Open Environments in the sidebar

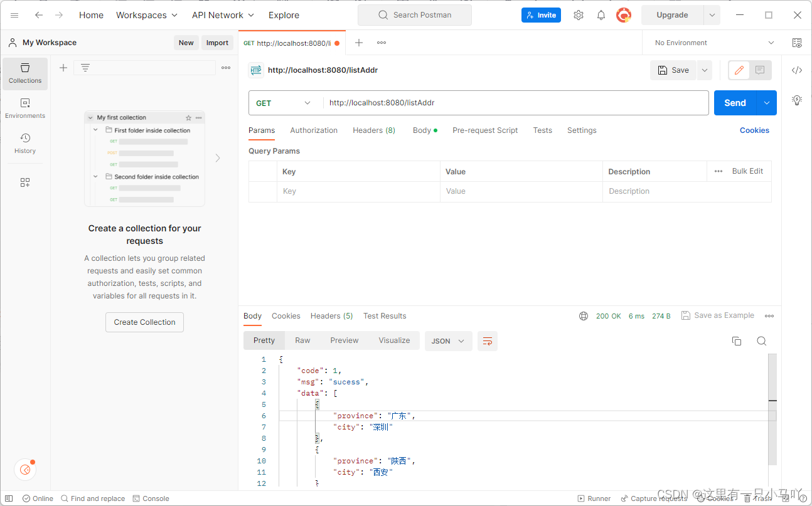pos(25,108)
